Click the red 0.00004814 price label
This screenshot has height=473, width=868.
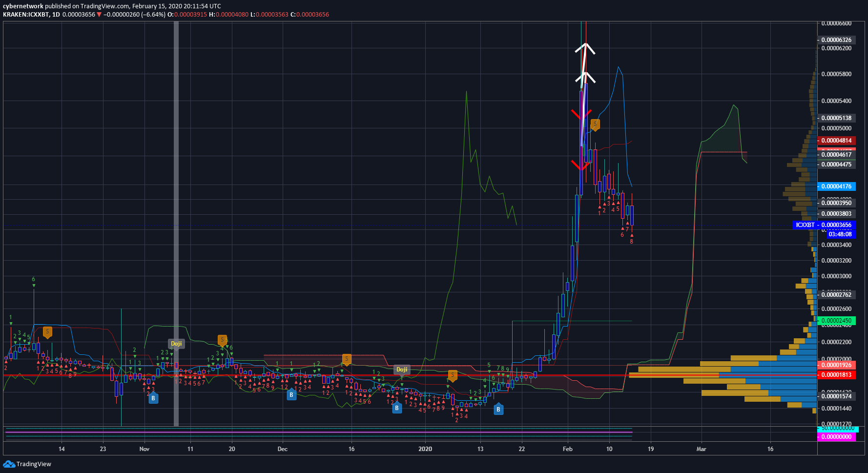click(836, 141)
